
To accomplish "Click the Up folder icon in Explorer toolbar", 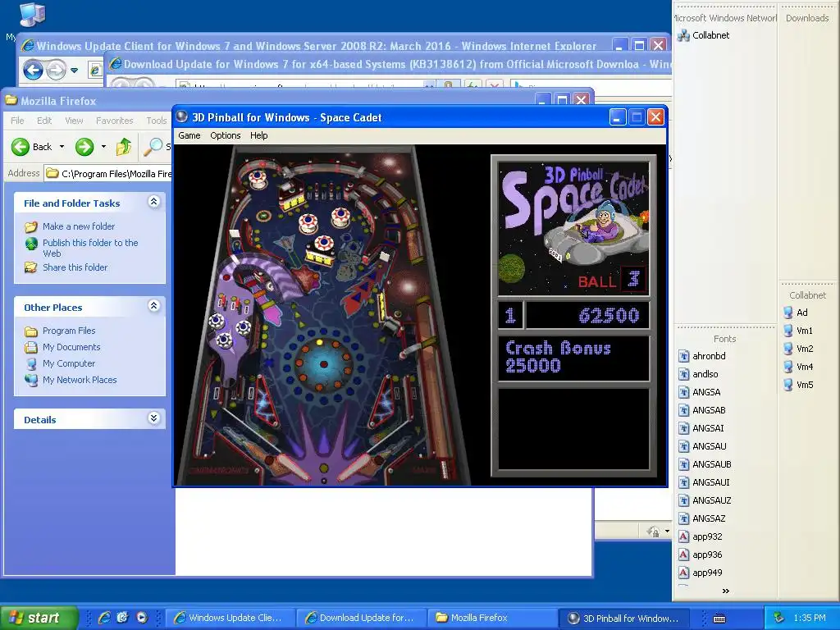I will tap(124, 147).
